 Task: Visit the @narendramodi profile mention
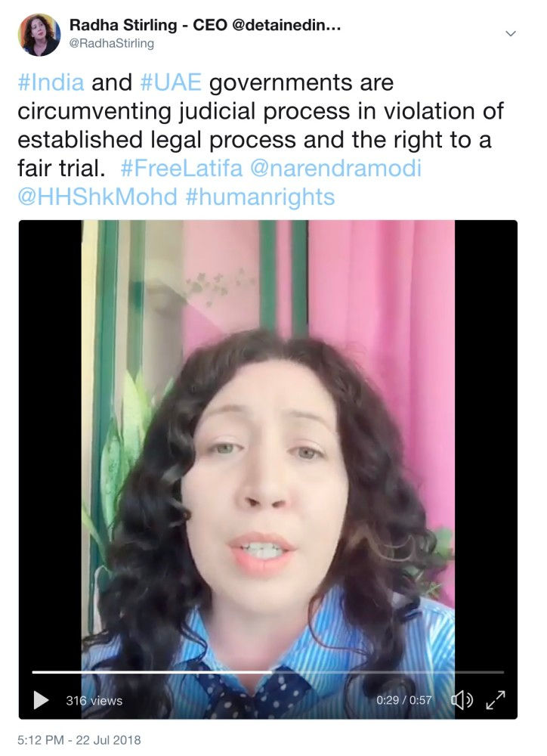336,169
